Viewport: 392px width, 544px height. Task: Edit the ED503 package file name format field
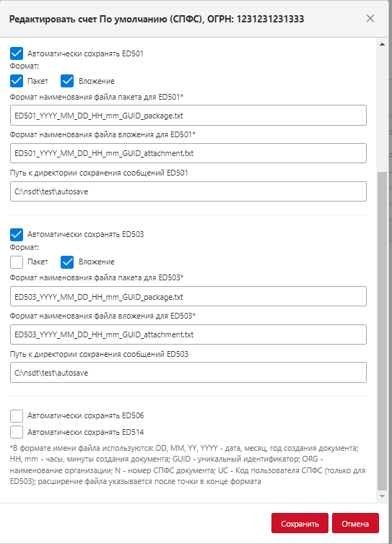[188, 296]
